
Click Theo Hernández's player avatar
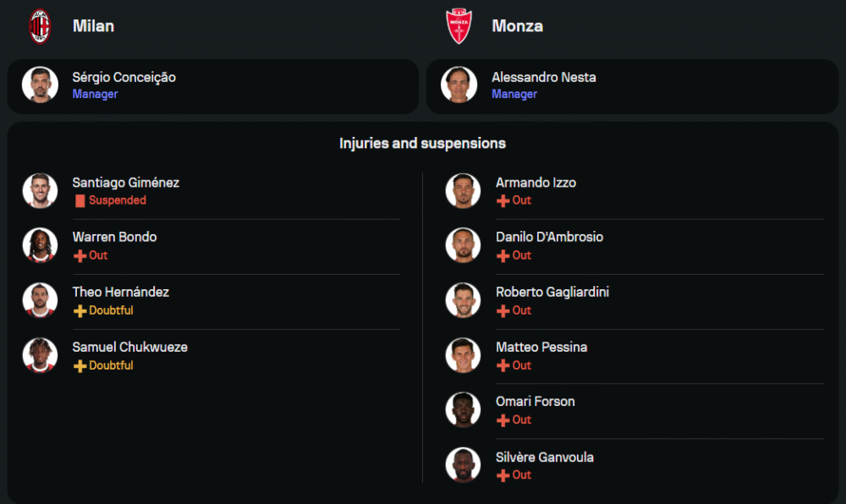click(x=40, y=300)
